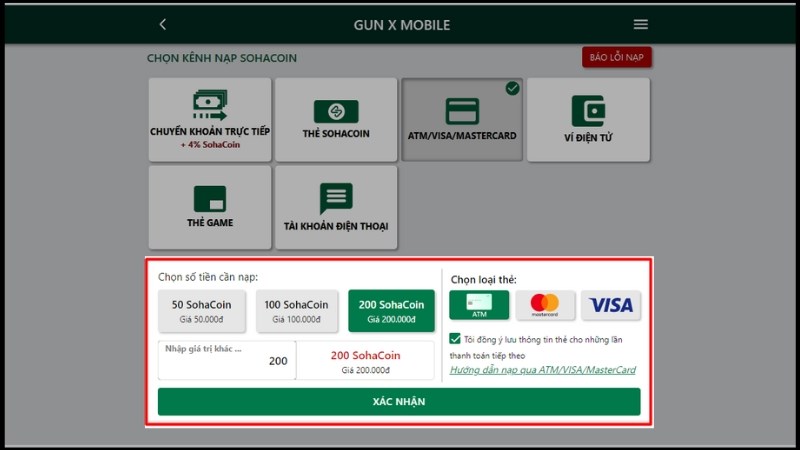The height and width of the screenshot is (450, 800).
Task: Click XÁC NHẬN confirm button
Action: tap(399, 402)
